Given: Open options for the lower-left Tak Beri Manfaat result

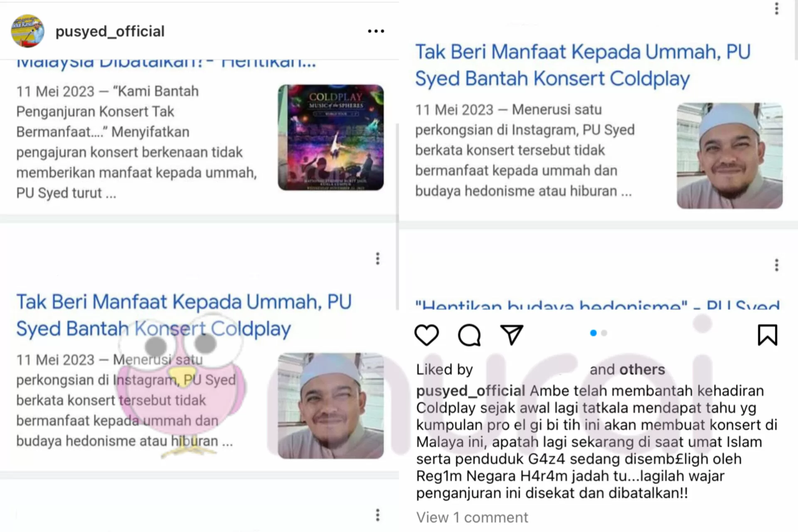Looking at the screenshot, I should (x=378, y=259).
